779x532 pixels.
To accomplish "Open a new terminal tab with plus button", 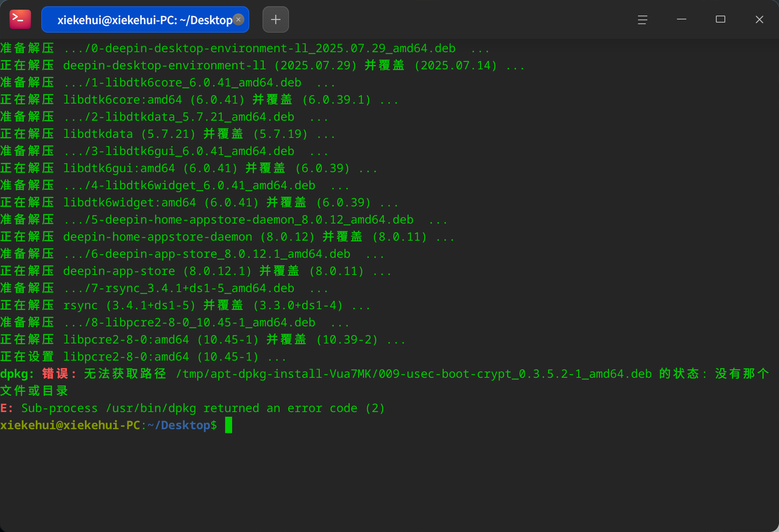I will click(x=275, y=19).
